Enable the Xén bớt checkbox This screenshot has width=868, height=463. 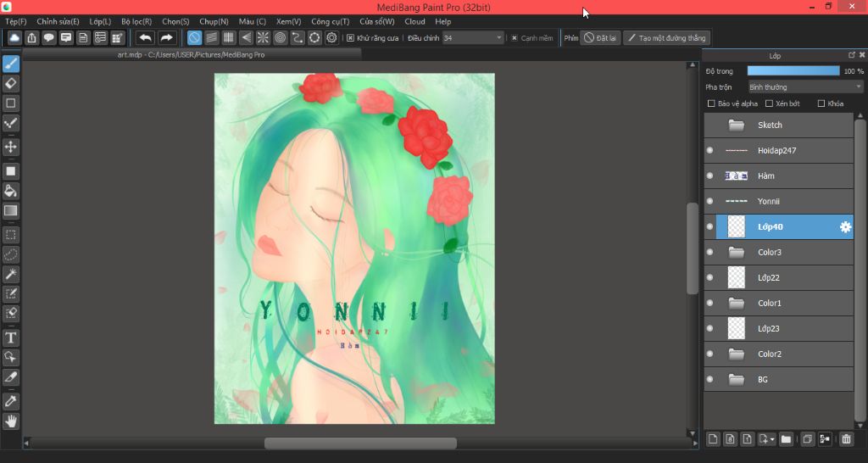click(x=769, y=103)
